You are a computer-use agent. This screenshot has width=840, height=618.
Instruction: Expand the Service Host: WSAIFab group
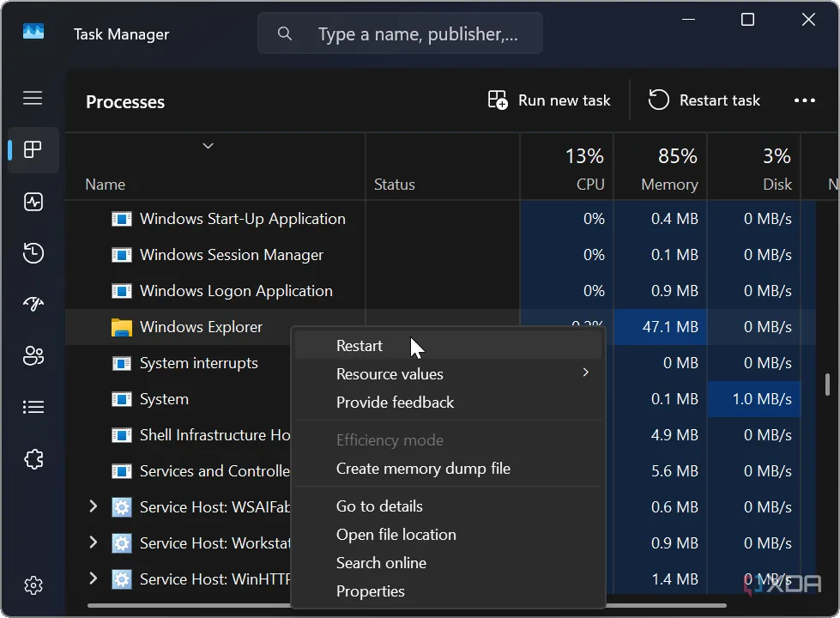click(93, 506)
